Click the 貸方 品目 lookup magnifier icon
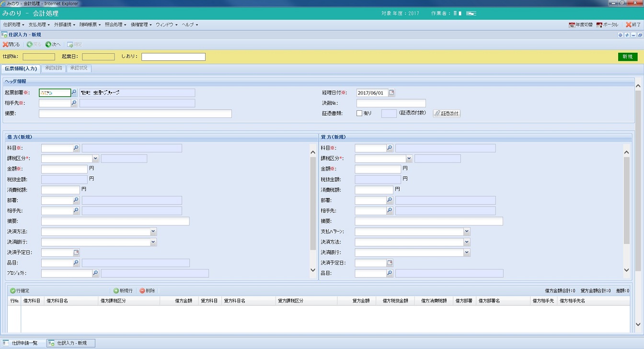644x349 pixels. click(x=390, y=273)
